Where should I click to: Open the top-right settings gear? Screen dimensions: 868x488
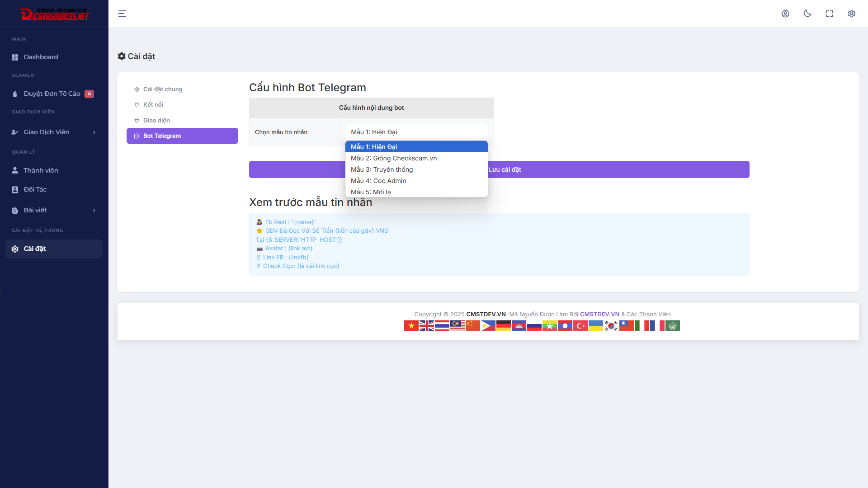(x=851, y=14)
